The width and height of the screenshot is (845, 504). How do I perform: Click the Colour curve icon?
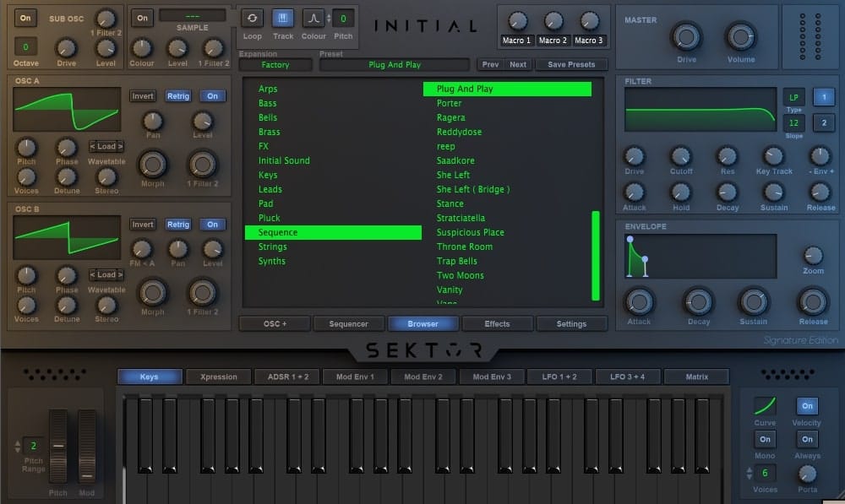coord(313,19)
